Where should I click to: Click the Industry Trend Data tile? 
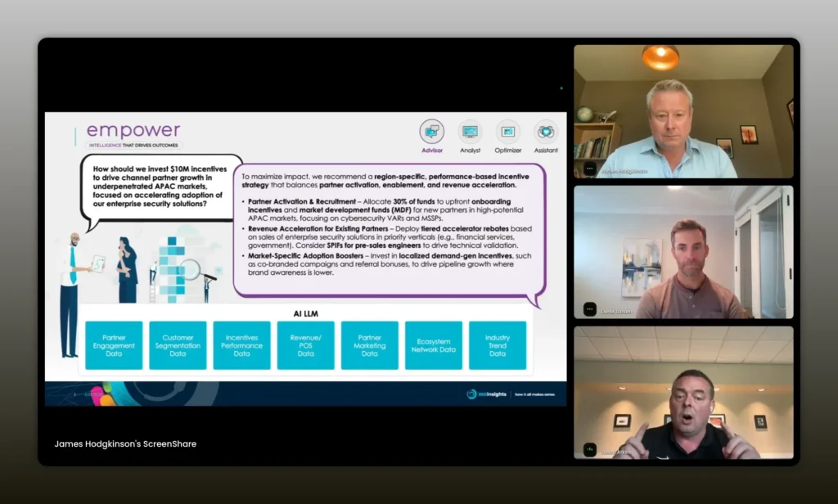pyautogui.click(x=497, y=345)
